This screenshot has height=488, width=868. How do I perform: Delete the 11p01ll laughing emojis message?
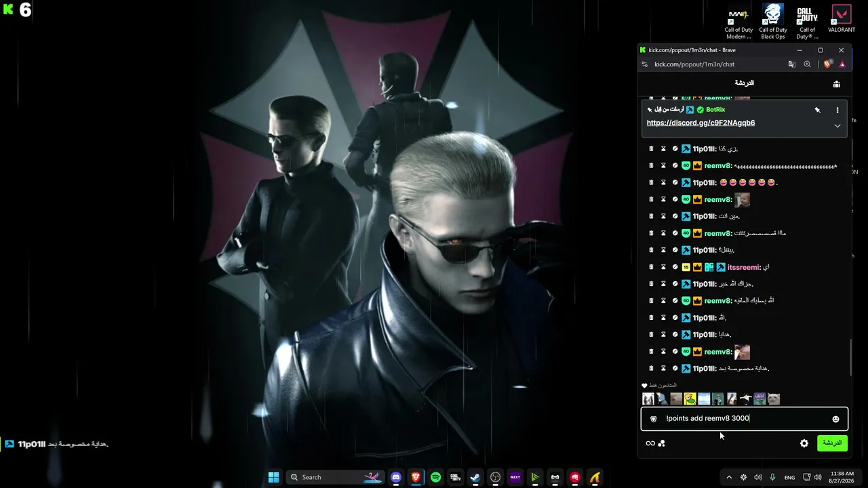651,182
